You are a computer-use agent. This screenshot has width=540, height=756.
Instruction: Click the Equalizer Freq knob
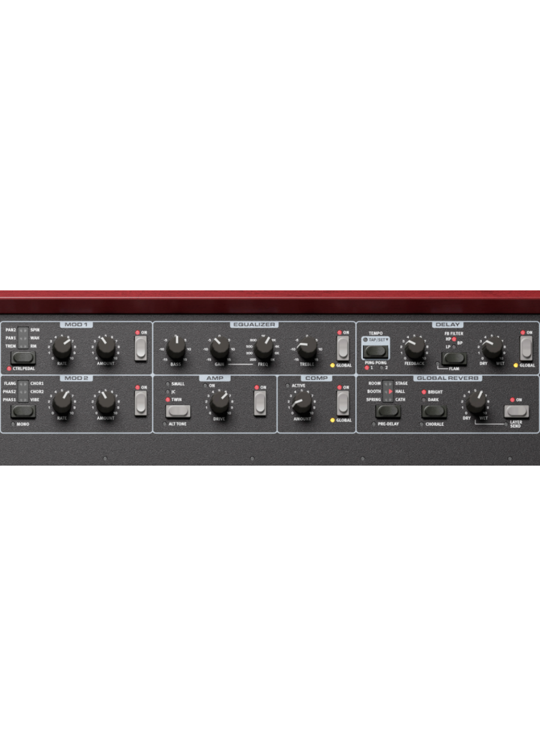pyautogui.click(x=263, y=349)
